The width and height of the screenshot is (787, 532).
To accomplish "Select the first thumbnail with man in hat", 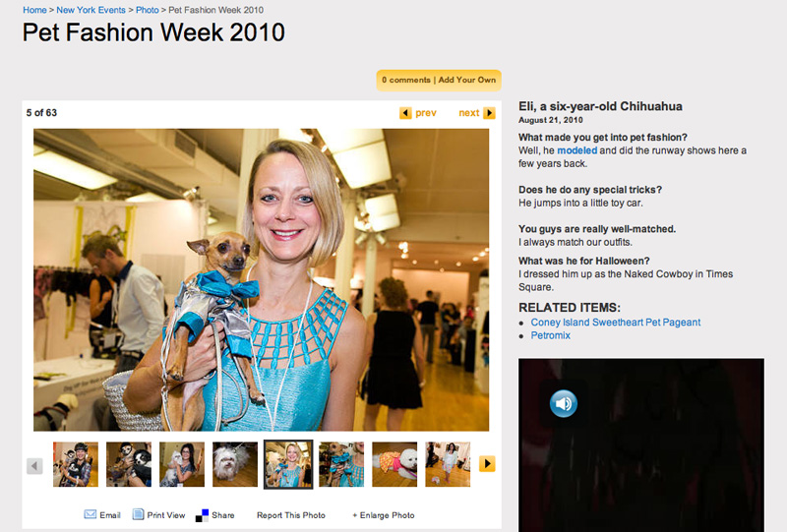I will tap(76, 464).
